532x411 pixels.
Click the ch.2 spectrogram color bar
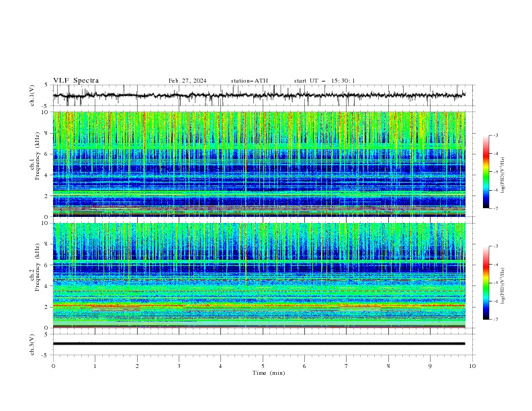tap(486, 283)
